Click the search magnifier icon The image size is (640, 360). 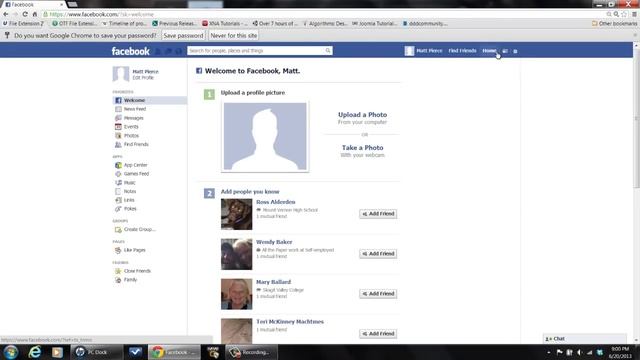pos(328,51)
